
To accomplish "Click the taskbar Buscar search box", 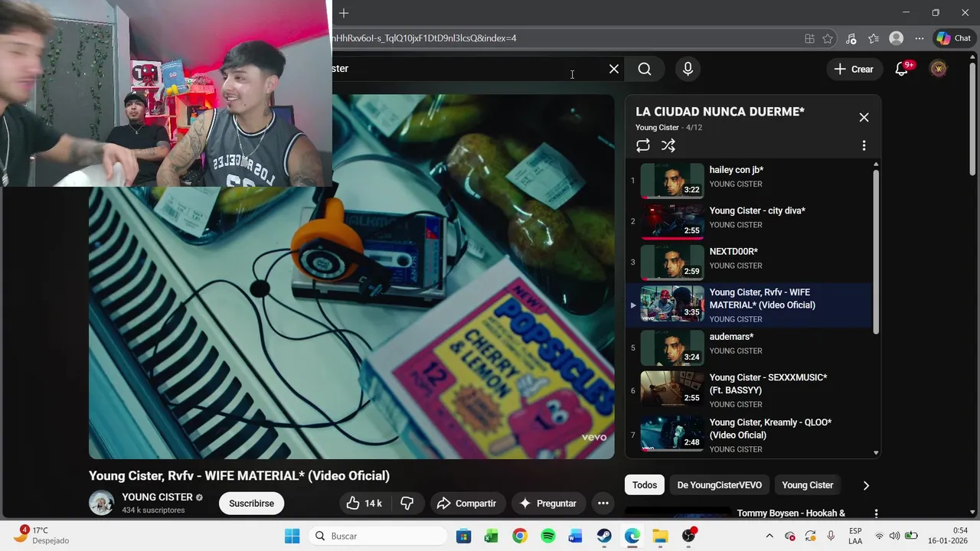I will [377, 536].
